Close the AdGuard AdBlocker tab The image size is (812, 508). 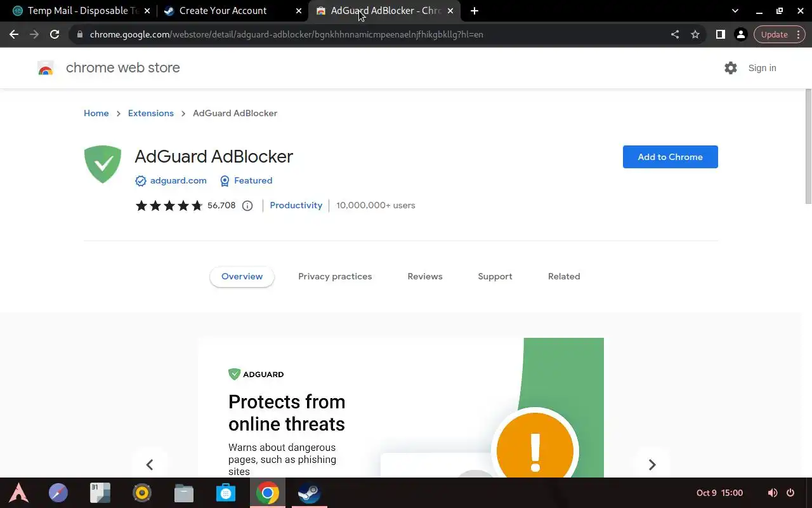(450, 11)
